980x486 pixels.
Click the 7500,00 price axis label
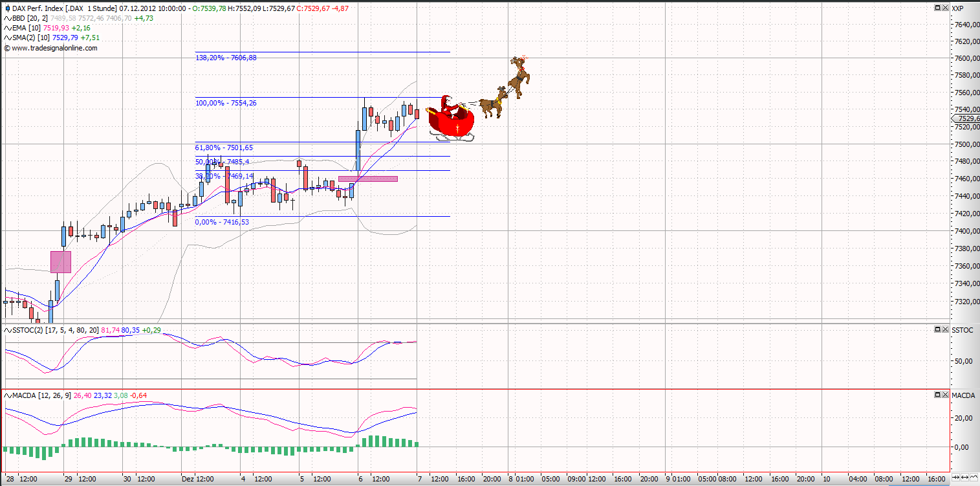click(966, 144)
